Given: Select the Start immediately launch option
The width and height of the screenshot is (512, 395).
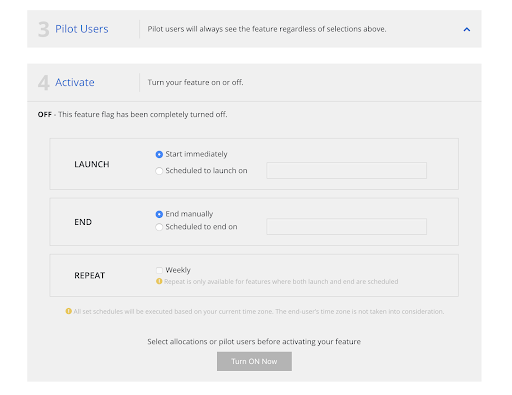Looking at the screenshot, I should (x=159, y=154).
